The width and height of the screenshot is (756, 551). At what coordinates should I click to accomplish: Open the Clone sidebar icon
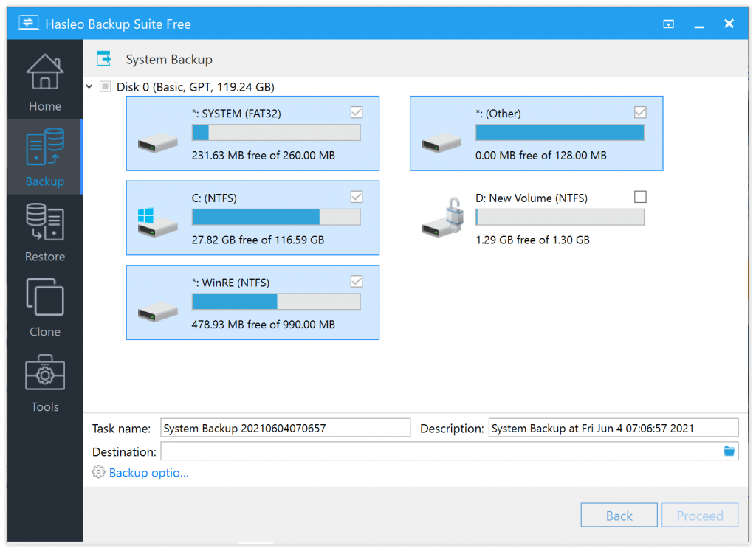click(45, 297)
